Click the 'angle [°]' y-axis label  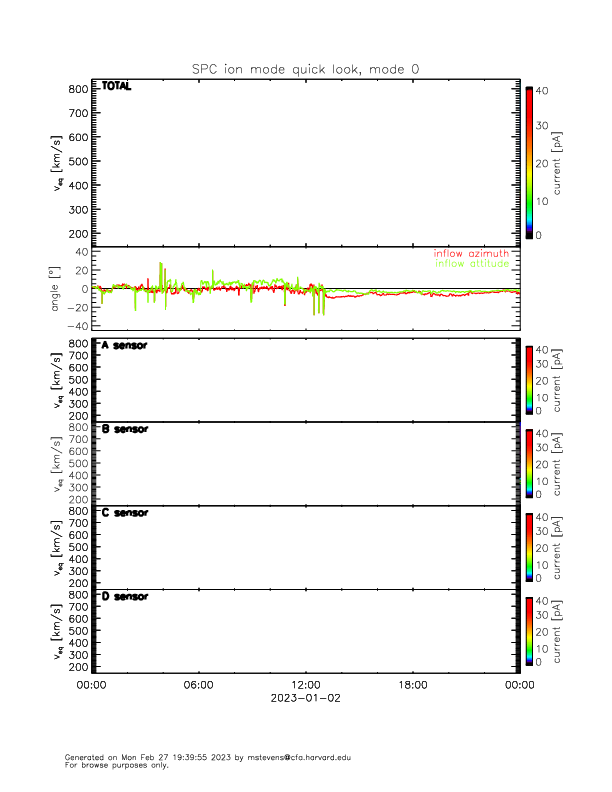58,289
